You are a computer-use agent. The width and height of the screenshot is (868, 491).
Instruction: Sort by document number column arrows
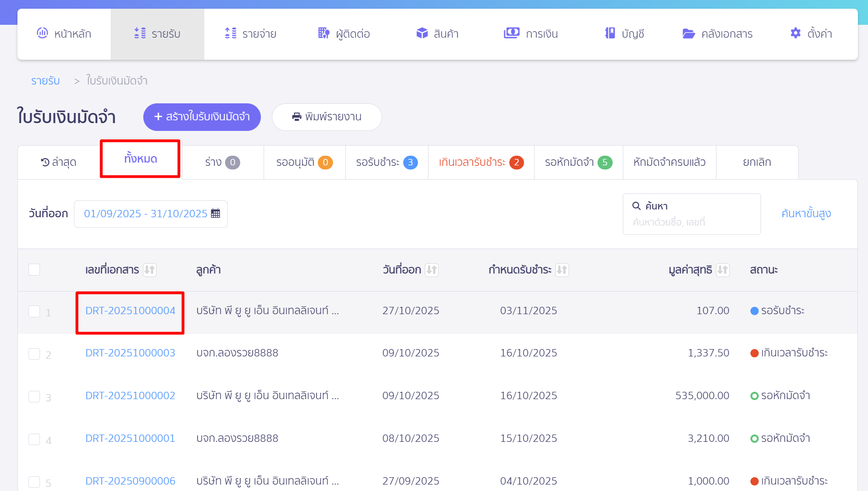pyautogui.click(x=150, y=270)
